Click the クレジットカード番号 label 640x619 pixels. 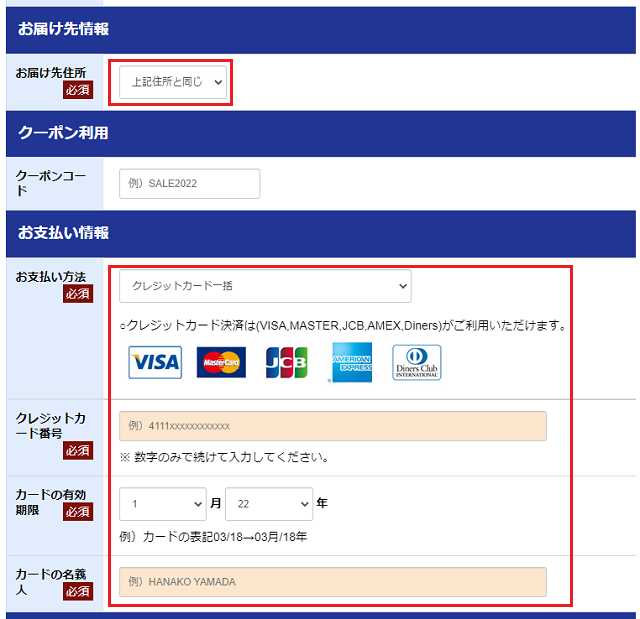click(51, 426)
